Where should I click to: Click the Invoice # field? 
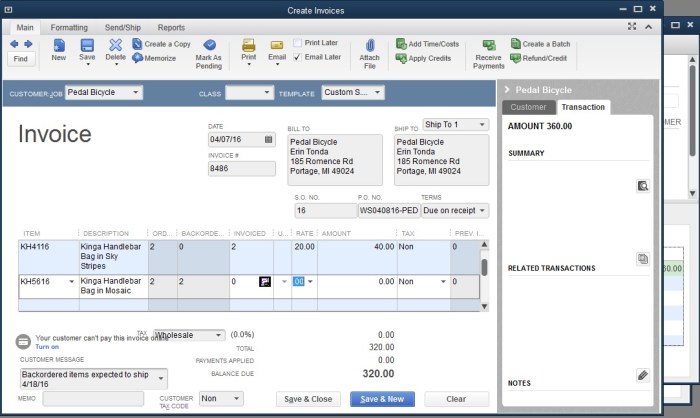(242, 169)
